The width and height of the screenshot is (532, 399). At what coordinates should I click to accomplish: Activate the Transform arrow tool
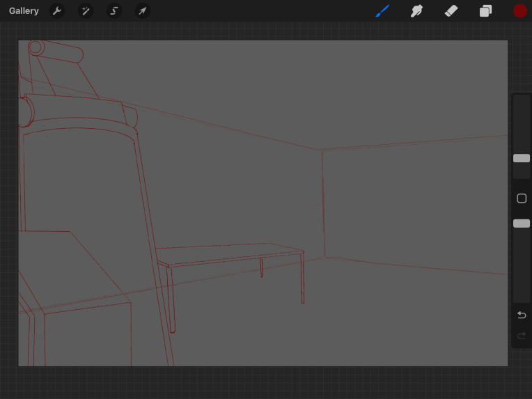tap(142, 11)
